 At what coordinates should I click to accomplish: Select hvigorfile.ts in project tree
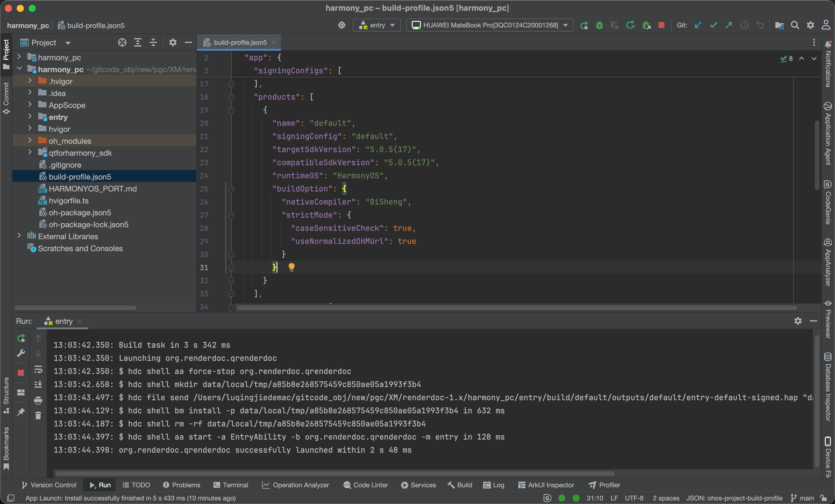[x=69, y=201]
